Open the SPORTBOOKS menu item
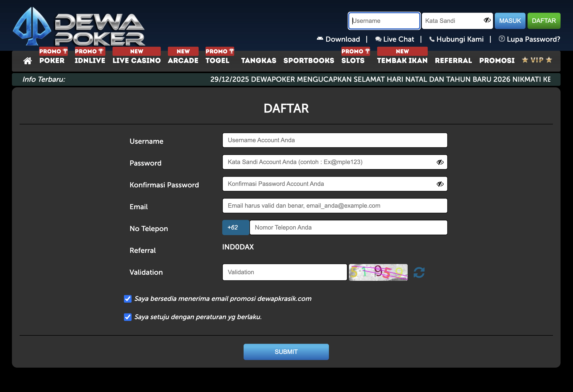The height and width of the screenshot is (392, 573). click(309, 60)
